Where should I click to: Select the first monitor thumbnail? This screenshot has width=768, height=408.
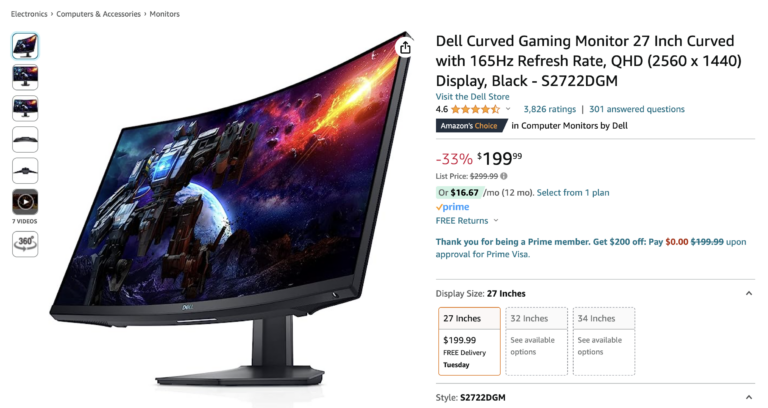coord(25,46)
